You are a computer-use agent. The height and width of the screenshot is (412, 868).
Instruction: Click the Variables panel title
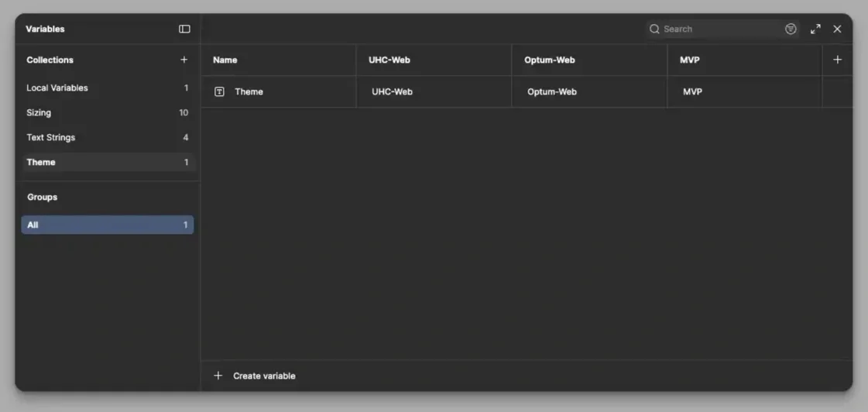coord(45,29)
